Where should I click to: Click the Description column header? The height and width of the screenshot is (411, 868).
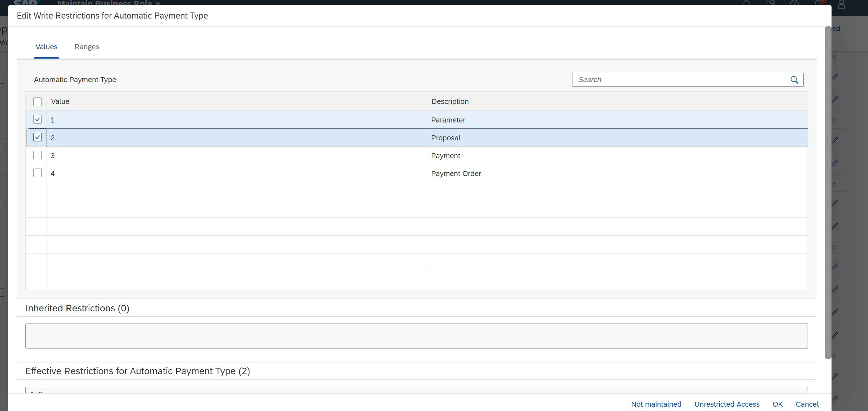coord(617,101)
